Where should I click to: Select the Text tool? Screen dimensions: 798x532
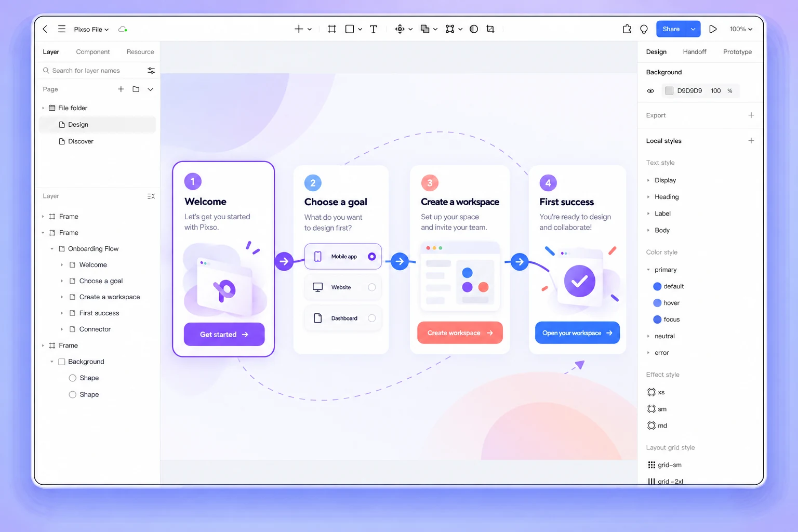pos(374,29)
